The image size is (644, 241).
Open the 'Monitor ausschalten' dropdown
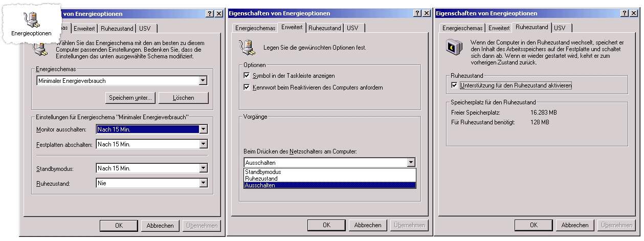tap(203, 129)
